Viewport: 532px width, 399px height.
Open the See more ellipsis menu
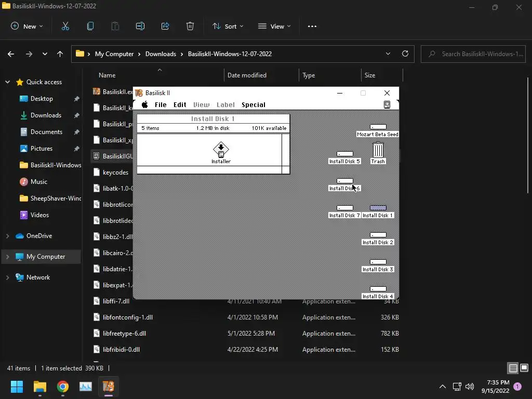pyautogui.click(x=312, y=26)
